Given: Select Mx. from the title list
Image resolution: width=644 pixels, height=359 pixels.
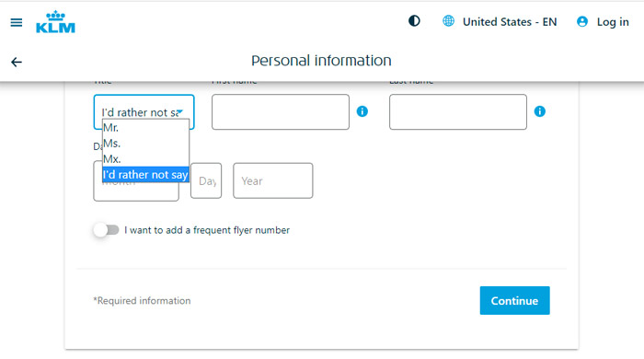Looking at the screenshot, I should (x=145, y=159).
